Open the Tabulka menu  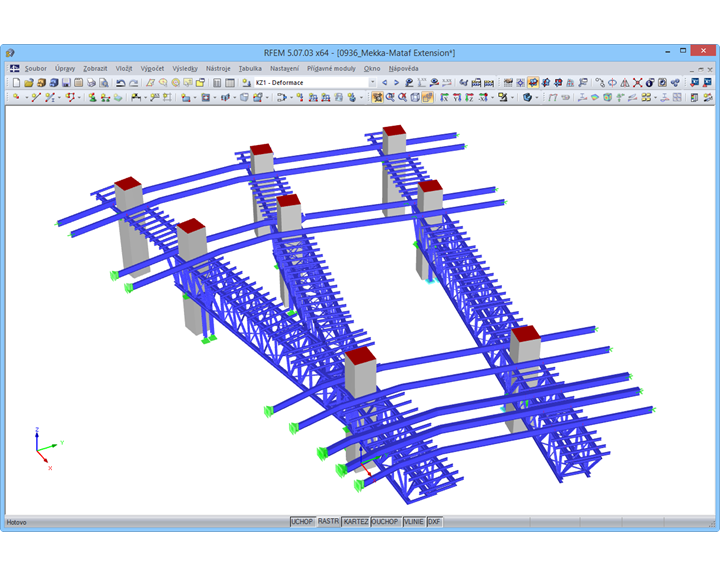point(250,68)
